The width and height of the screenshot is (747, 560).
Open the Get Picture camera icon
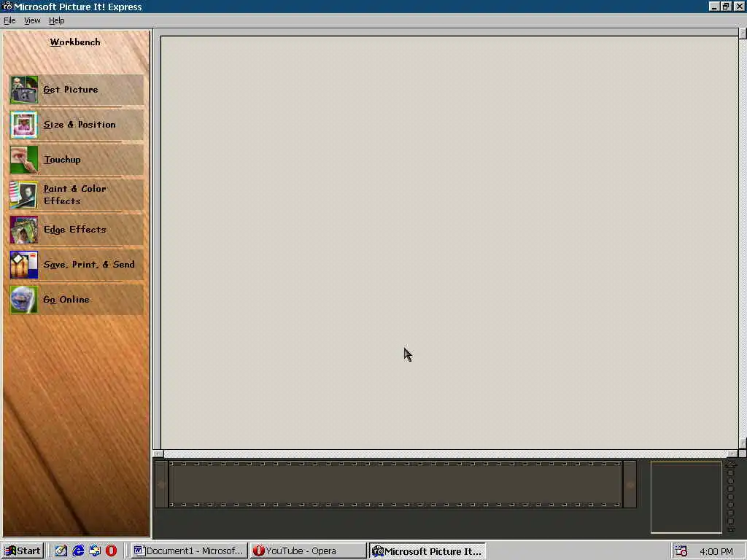click(x=24, y=90)
